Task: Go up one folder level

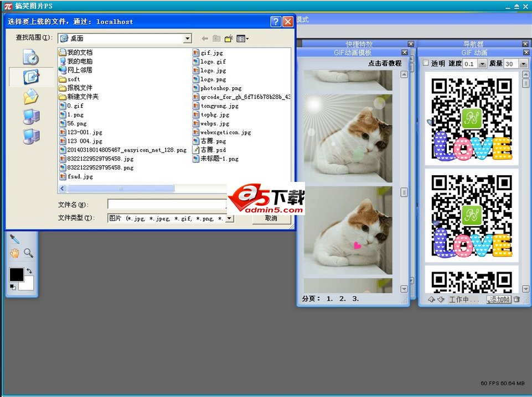Action: 216,39
